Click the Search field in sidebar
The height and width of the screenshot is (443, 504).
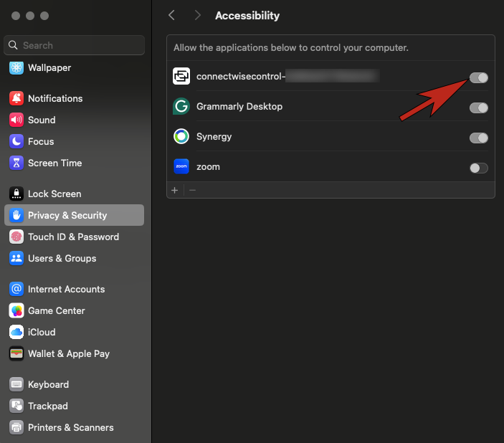pos(79,45)
